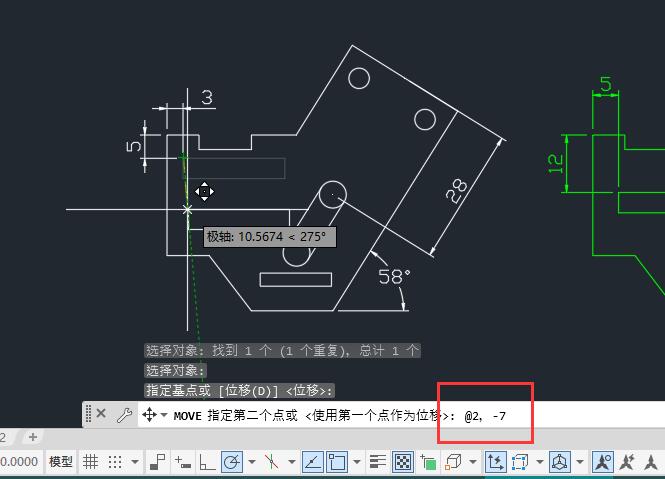Viewport: 665px width, 479px height.
Task: Open snap mode settings dropdown arrow
Action: tap(135, 462)
